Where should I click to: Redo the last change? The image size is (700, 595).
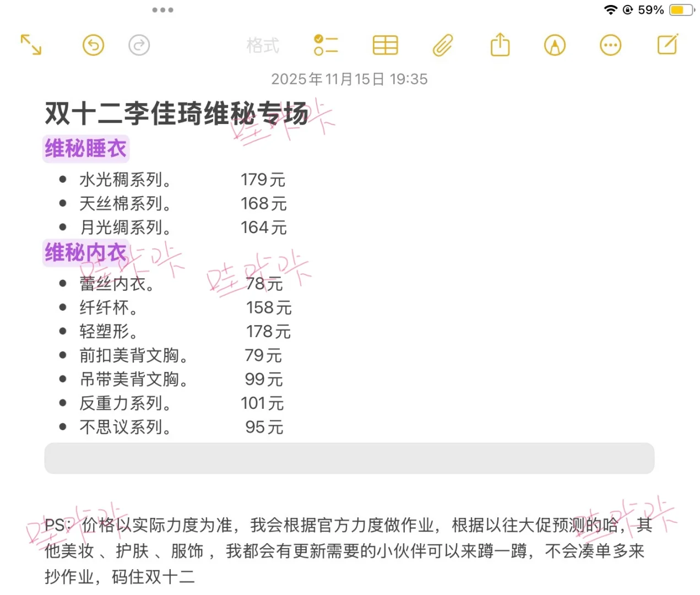(x=139, y=46)
